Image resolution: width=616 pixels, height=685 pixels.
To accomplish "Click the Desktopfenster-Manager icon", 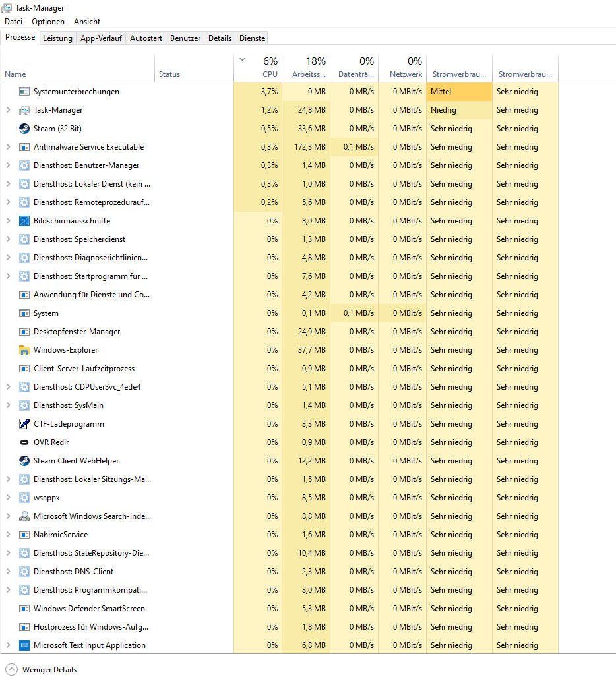I will tap(24, 331).
